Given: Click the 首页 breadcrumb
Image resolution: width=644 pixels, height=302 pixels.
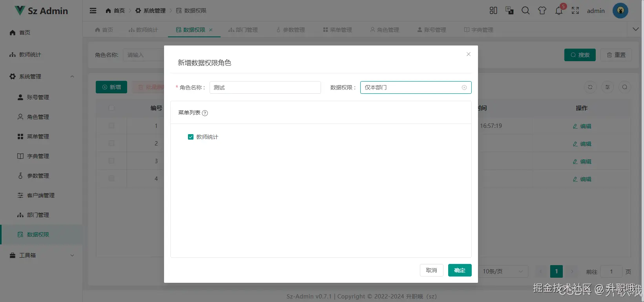Looking at the screenshot, I should tap(115, 11).
